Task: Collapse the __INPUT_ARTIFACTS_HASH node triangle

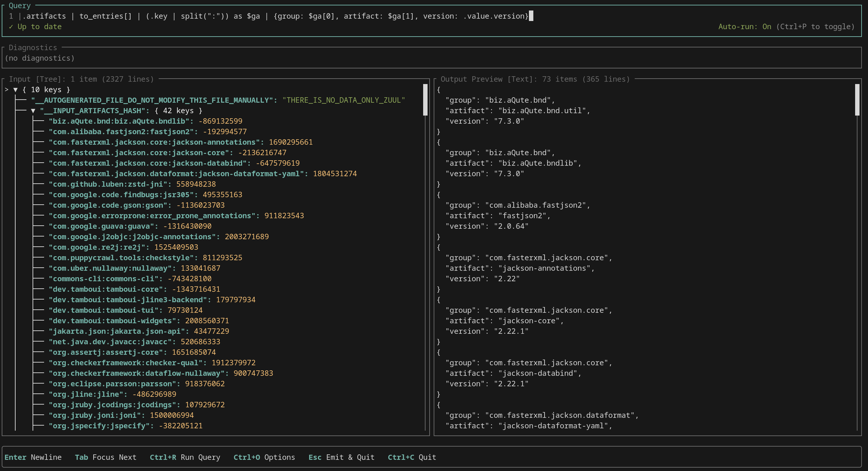Action: 33,111
